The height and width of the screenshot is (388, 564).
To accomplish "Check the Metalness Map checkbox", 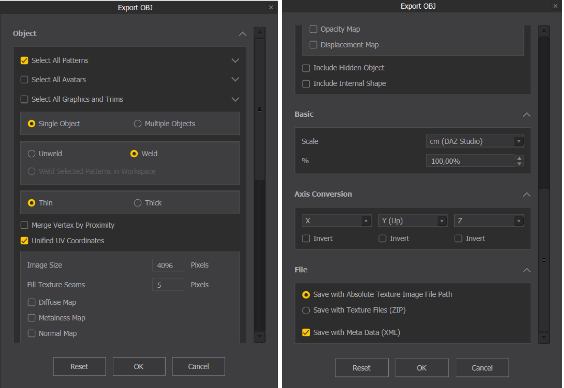I will [31, 318].
